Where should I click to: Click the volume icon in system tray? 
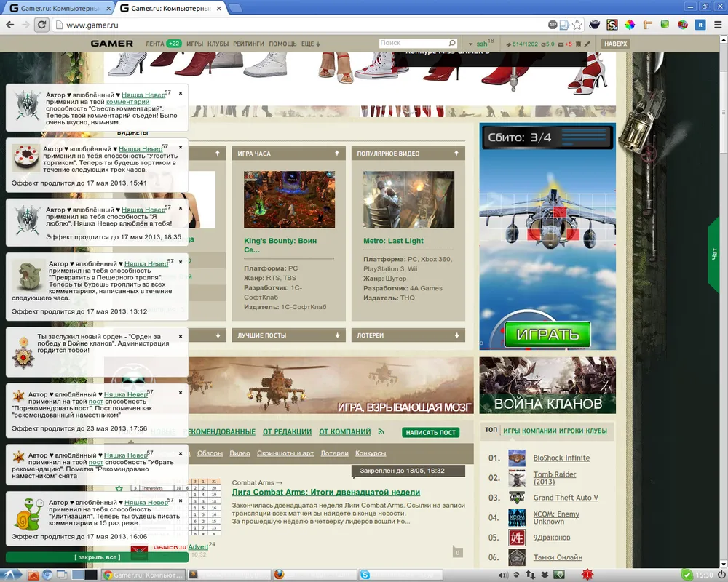503,575
